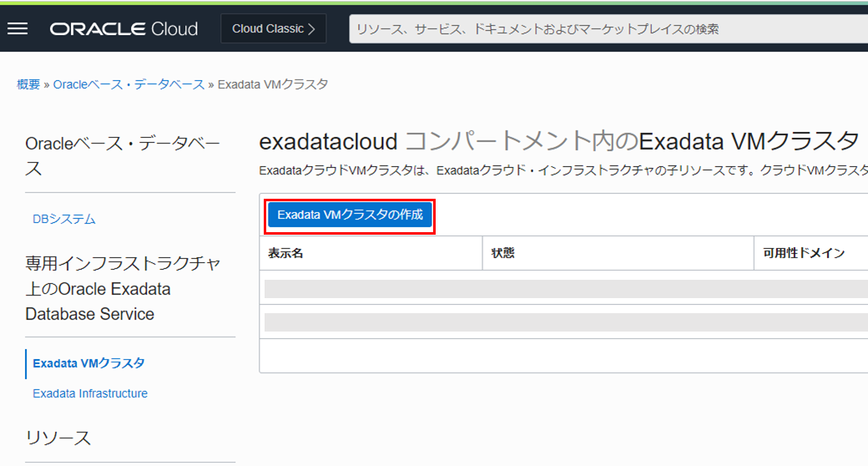Click the first loading table row

tap(564, 289)
